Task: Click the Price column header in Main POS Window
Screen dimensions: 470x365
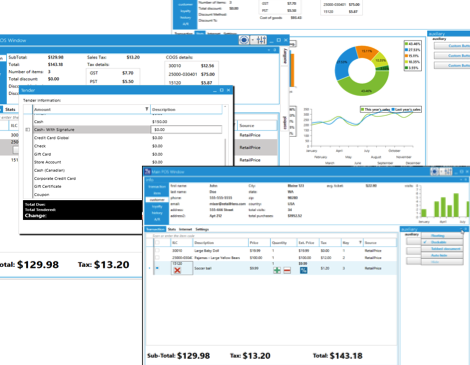Action: pyautogui.click(x=259, y=243)
